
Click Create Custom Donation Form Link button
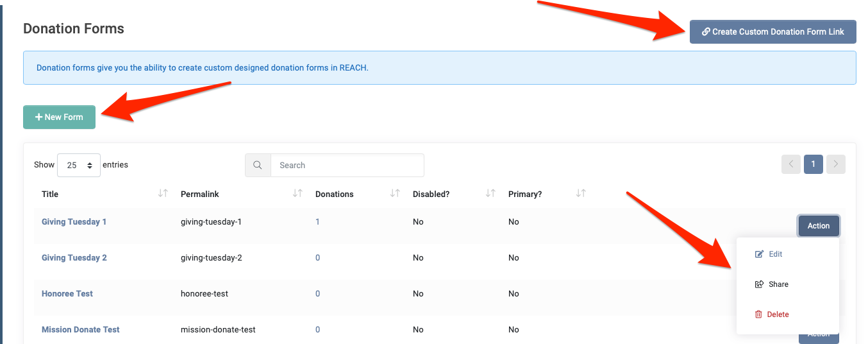(773, 31)
